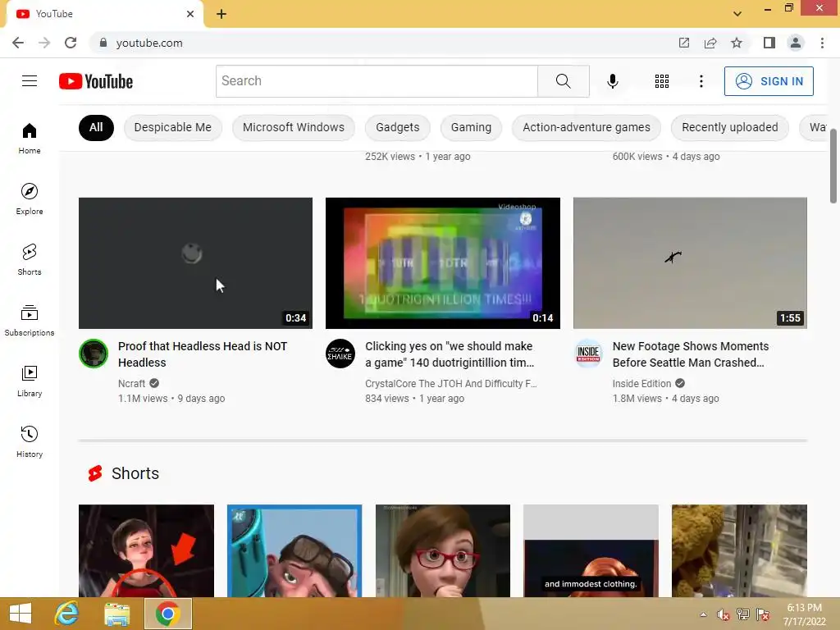Screen dimensions: 840x630
Task: Open the short showing teddy bear in store aisle
Action: (739, 550)
